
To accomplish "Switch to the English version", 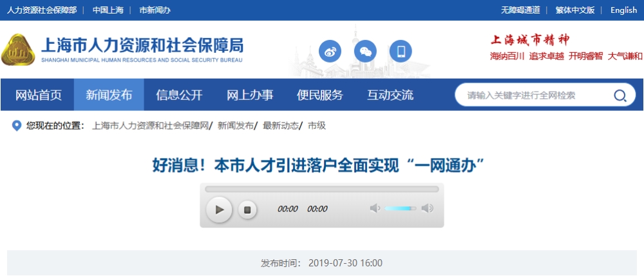I will (x=623, y=10).
